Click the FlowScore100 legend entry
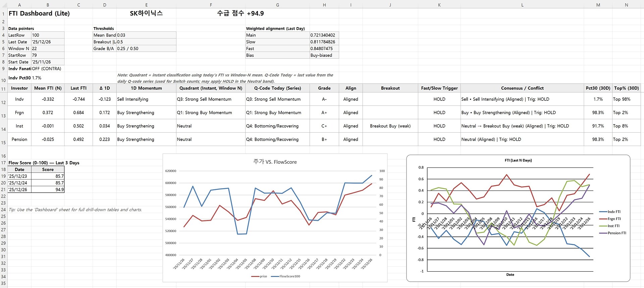 point(289,276)
